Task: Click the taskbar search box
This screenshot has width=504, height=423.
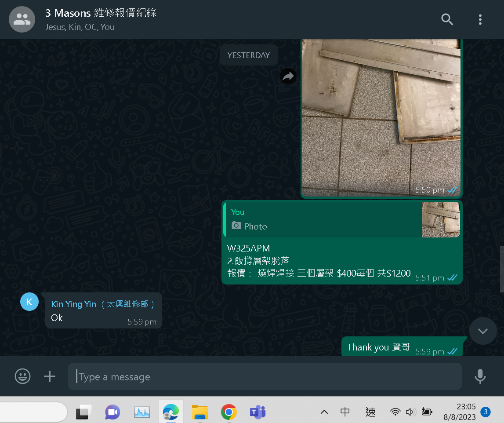Action: pyautogui.click(x=33, y=412)
